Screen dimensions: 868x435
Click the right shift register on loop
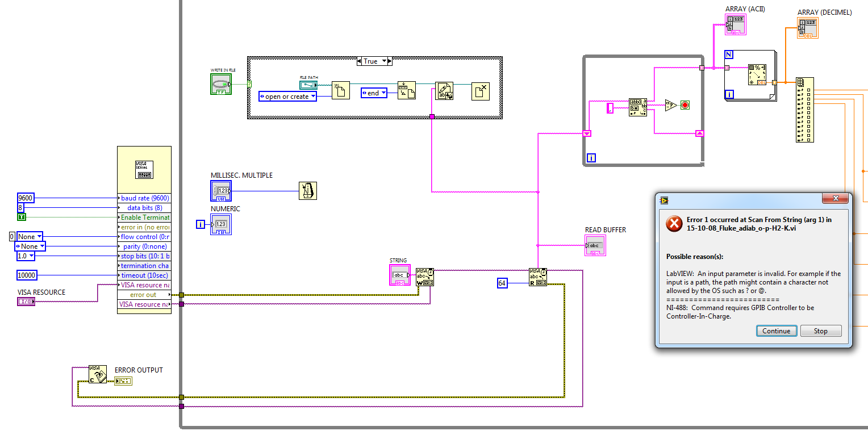point(700,133)
